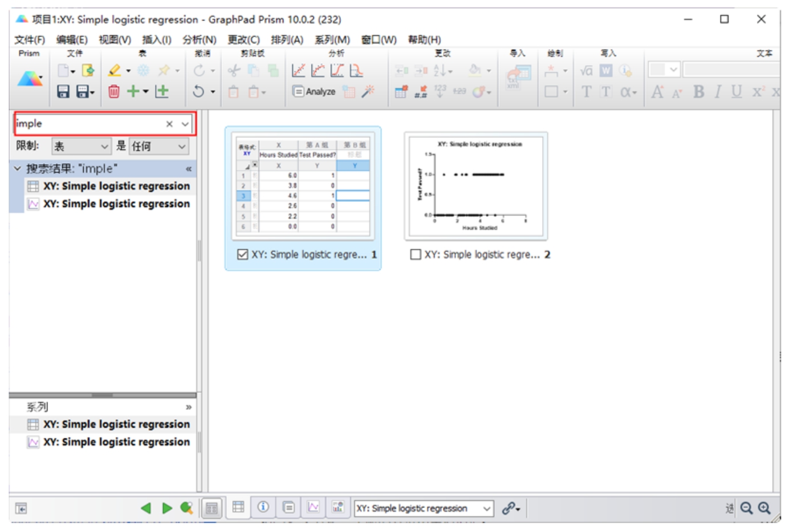Open the 限制 '表' dropdown
Screen dimensions: 789x532
(81, 147)
